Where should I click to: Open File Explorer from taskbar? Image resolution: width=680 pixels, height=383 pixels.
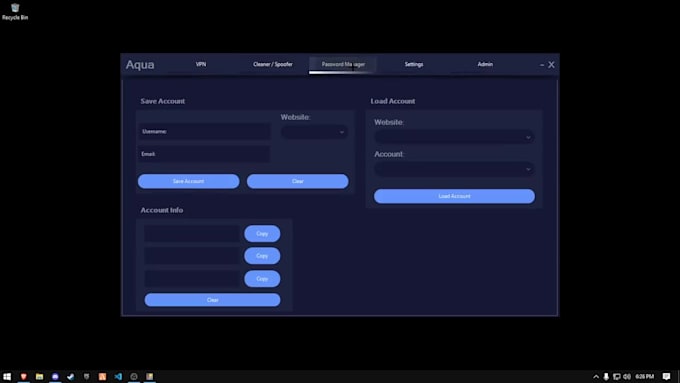39,376
